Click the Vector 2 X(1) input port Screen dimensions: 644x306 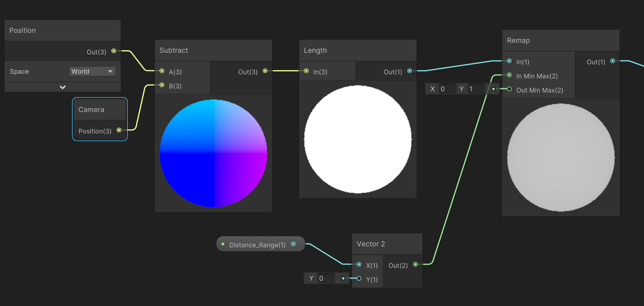[x=359, y=265]
